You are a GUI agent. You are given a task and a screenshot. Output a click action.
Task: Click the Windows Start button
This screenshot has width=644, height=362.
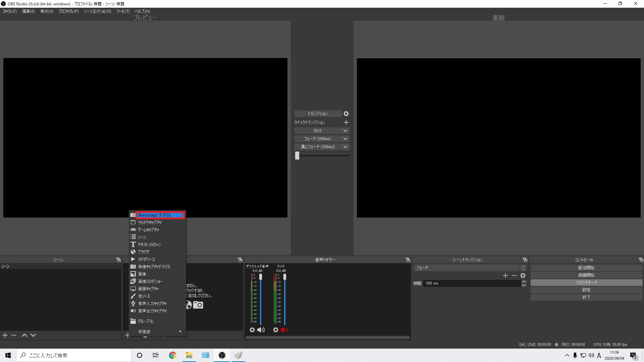click(x=8, y=355)
